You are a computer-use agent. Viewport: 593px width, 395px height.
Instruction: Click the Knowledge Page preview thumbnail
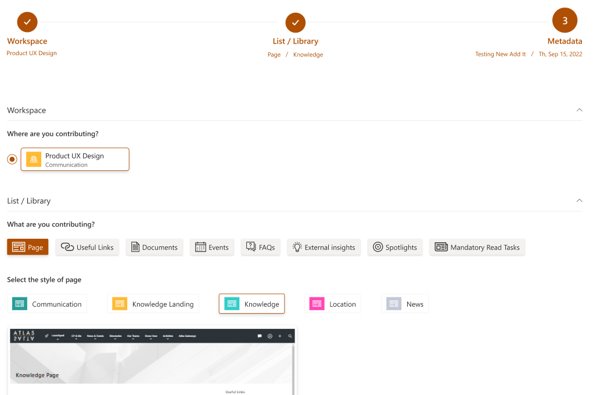[x=152, y=362]
